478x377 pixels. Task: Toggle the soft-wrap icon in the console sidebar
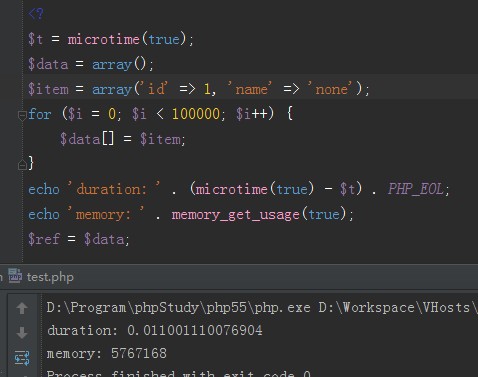point(22,358)
